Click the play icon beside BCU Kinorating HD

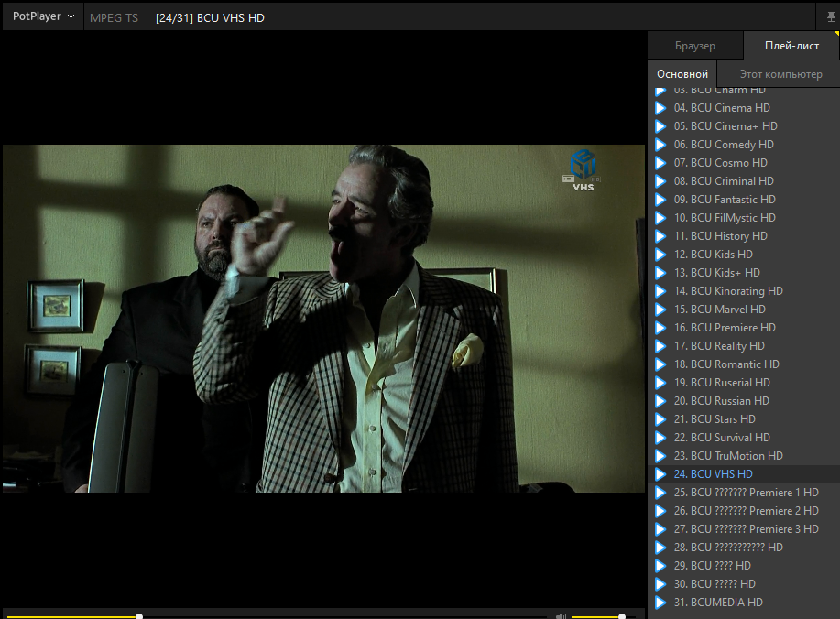(660, 291)
